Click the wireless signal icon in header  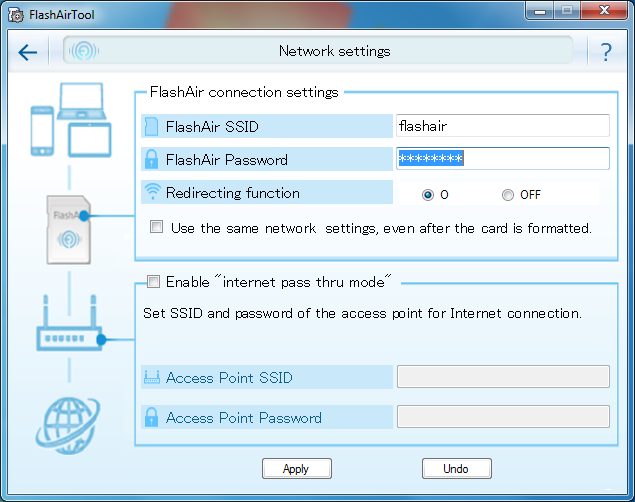click(83, 51)
